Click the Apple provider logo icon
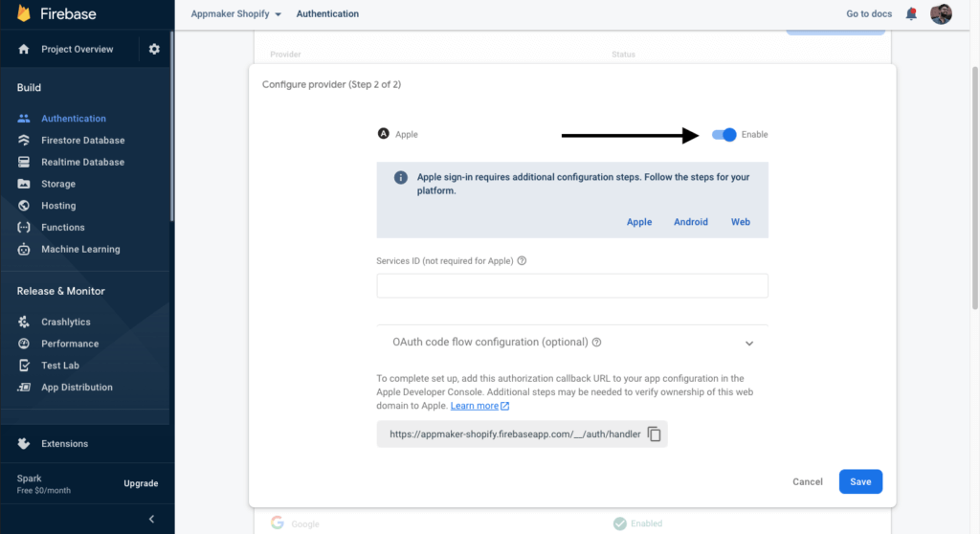Screen dimensions: 980x534 coord(383,134)
